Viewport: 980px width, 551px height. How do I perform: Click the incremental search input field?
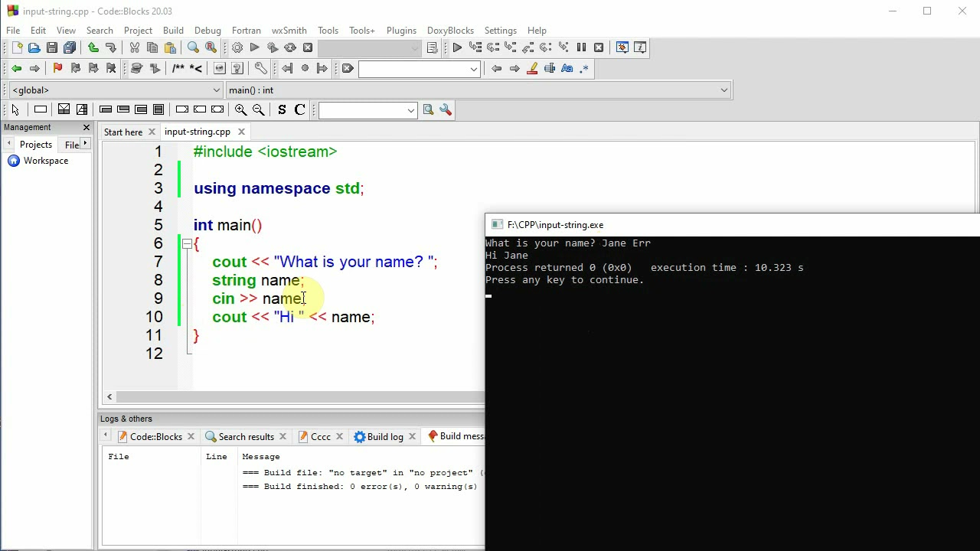[413, 69]
